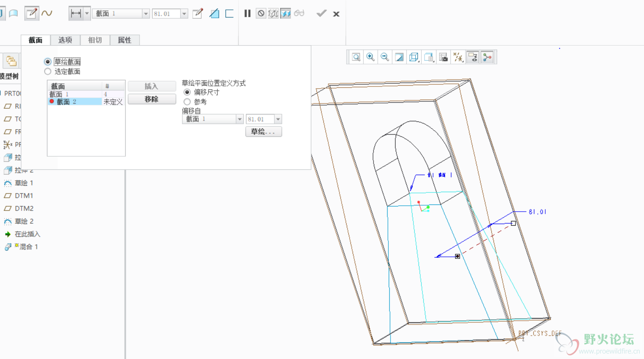The image size is (644, 359).
Task: Open sketcher via the pencil icon beside 81.01
Action: (x=197, y=14)
